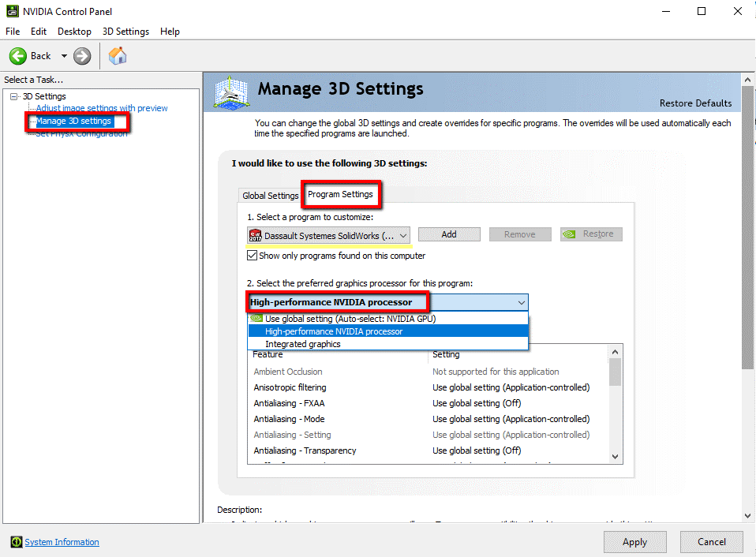Toggle Show only programs found checkbox
The image size is (756, 557).
pyautogui.click(x=253, y=256)
